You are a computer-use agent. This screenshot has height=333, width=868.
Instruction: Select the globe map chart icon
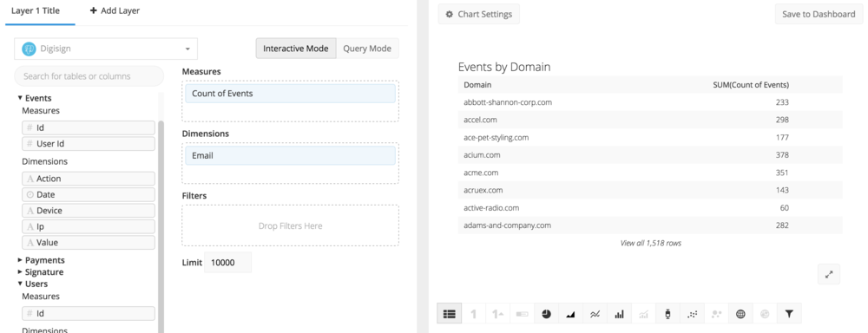point(740,314)
